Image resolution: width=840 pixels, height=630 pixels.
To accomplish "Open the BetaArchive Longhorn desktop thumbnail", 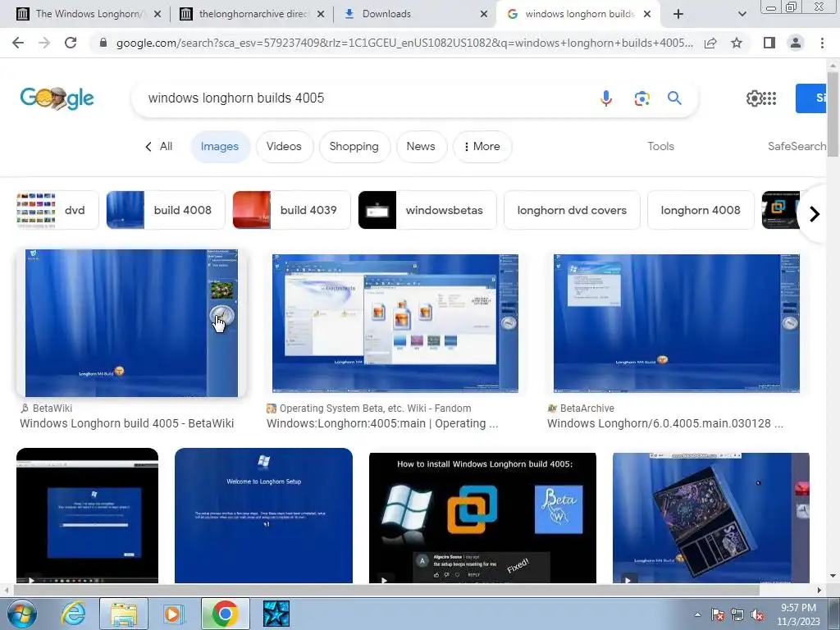I will tap(677, 323).
